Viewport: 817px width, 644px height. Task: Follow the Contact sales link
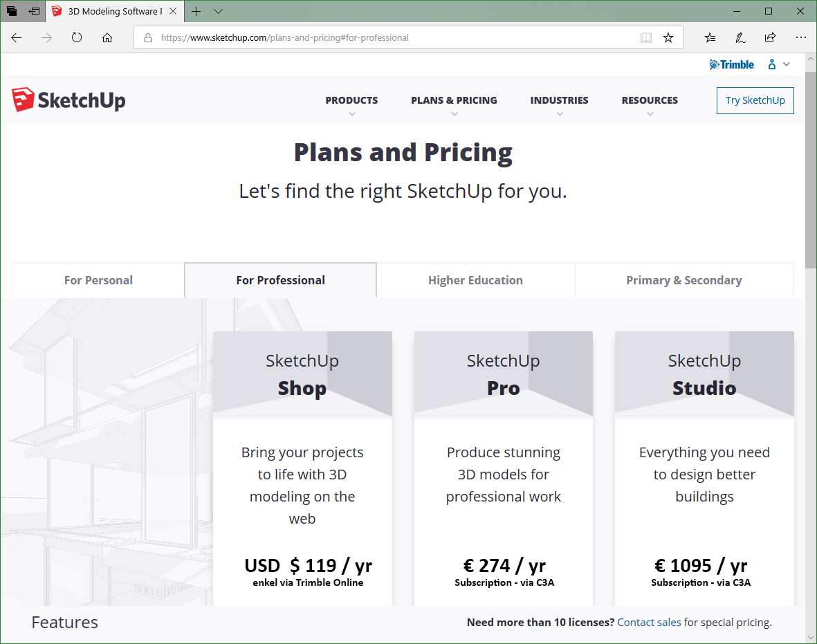pyautogui.click(x=649, y=622)
